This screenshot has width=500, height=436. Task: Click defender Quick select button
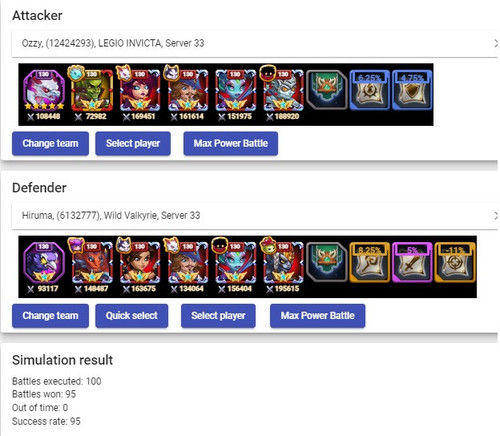[x=132, y=316]
